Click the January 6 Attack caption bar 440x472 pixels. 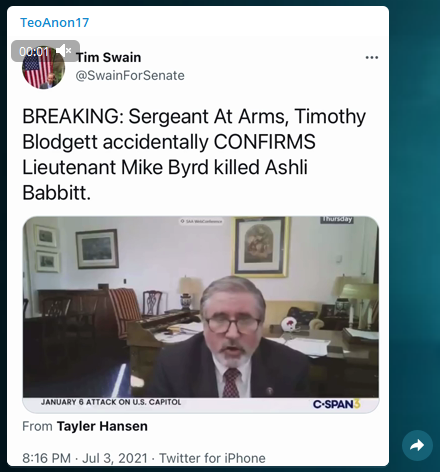[111, 402]
